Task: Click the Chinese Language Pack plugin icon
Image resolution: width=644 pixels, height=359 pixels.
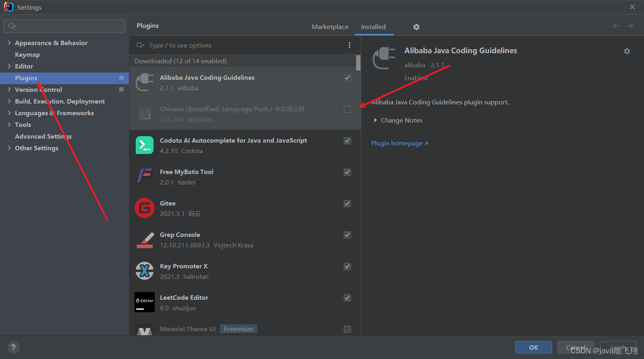Action: (145, 114)
